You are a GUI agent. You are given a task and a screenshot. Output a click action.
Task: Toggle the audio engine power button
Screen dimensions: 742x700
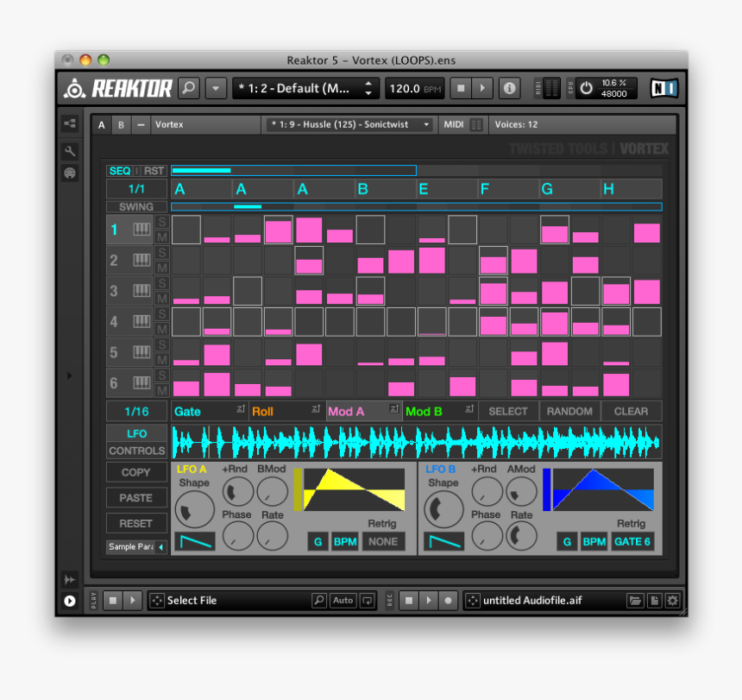tap(587, 89)
